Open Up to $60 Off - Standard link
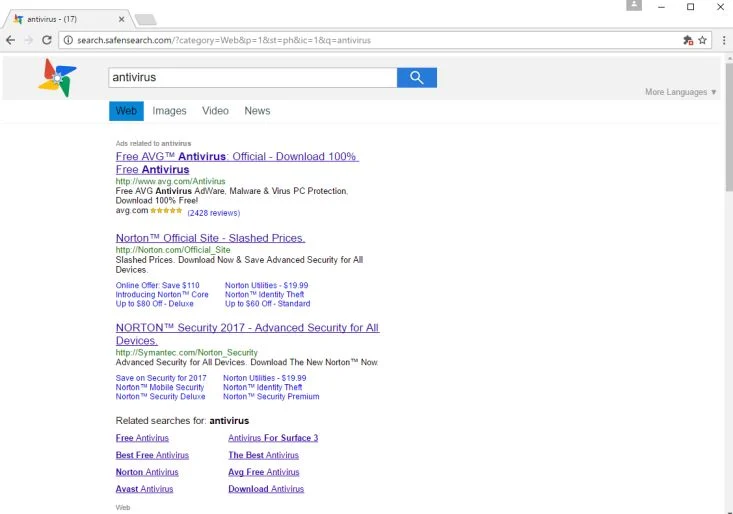The width and height of the screenshot is (733, 514). coord(267,304)
